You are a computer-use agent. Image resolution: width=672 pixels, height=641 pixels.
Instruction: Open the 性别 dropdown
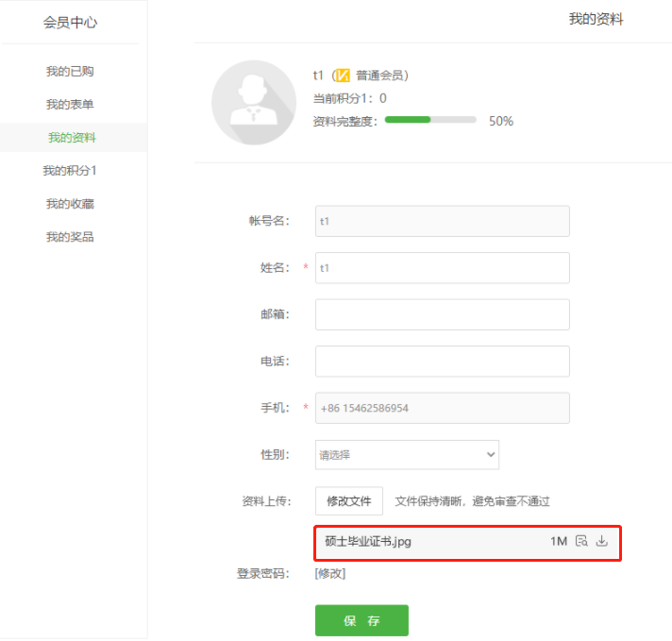pyautogui.click(x=407, y=454)
